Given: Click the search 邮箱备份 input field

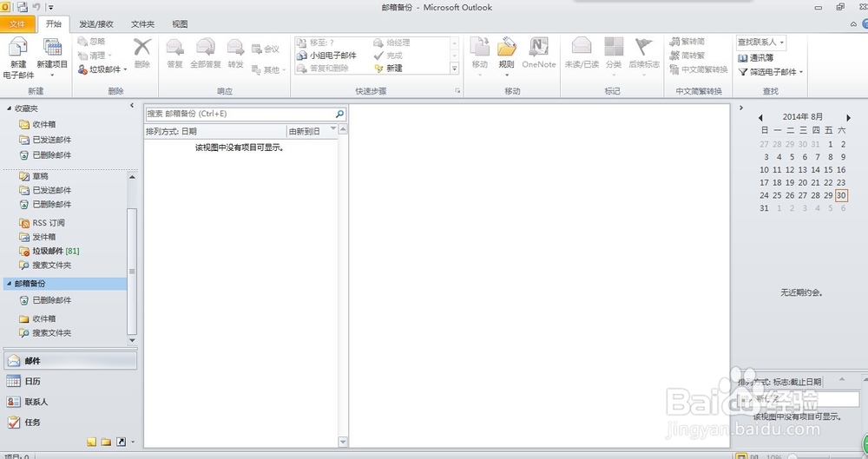Looking at the screenshot, I should coord(240,114).
